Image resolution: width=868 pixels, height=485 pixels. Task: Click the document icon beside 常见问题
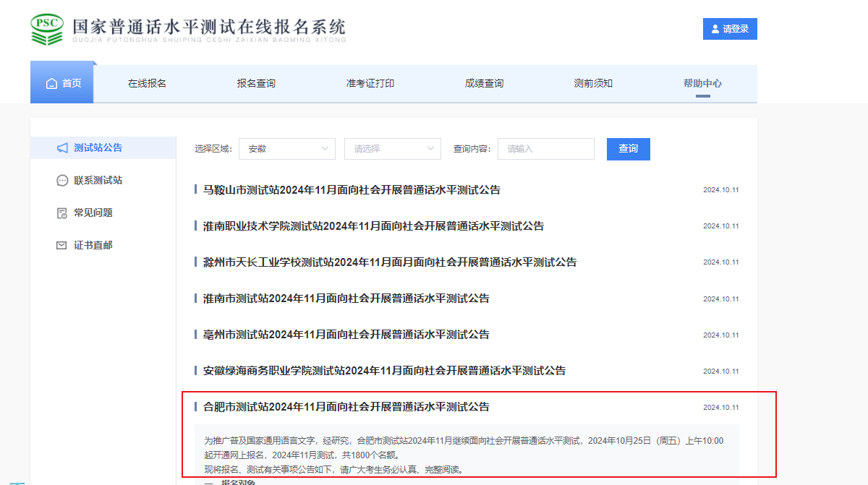[x=62, y=213]
